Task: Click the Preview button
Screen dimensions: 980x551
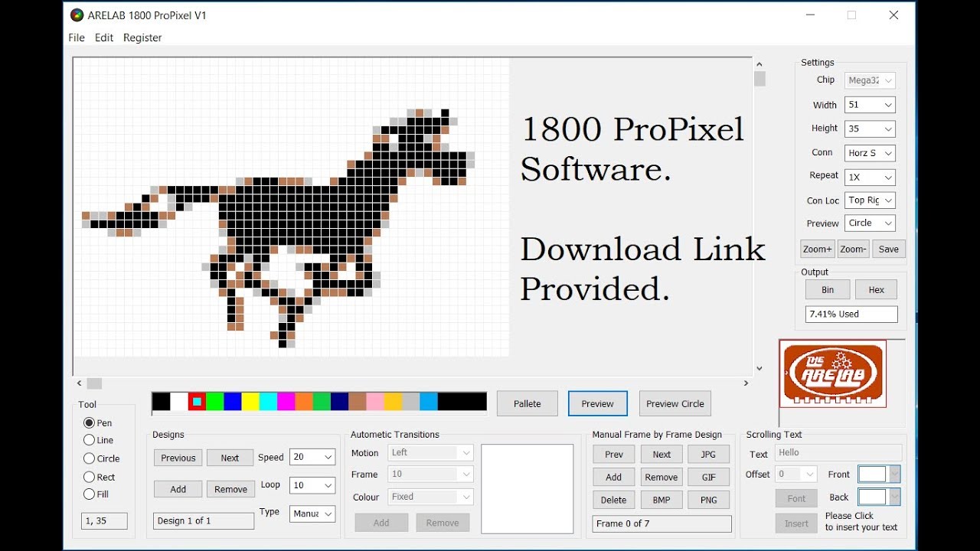Action: tap(598, 403)
